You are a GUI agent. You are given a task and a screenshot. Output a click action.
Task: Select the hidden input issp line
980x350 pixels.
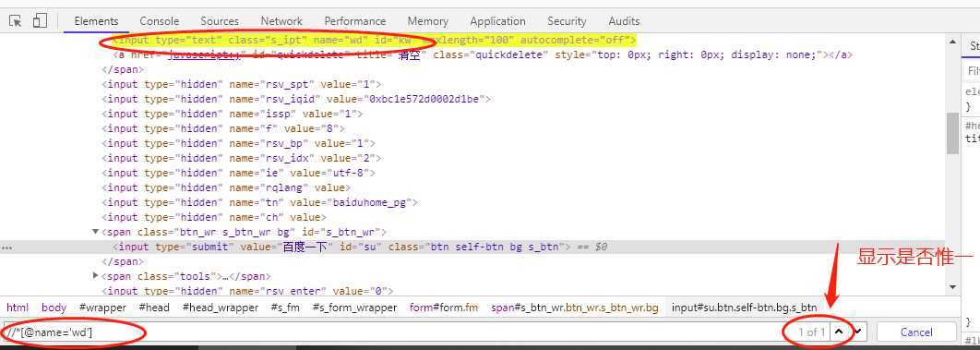232,114
